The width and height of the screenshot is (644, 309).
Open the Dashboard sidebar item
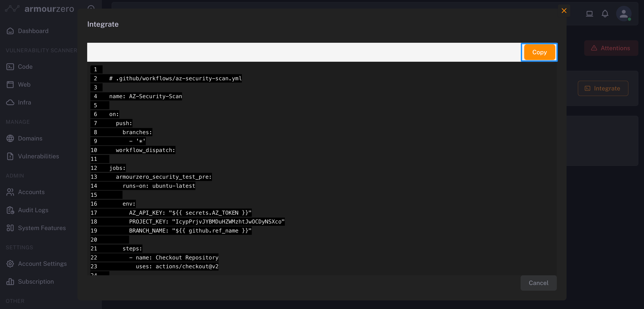click(x=33, y=31)
